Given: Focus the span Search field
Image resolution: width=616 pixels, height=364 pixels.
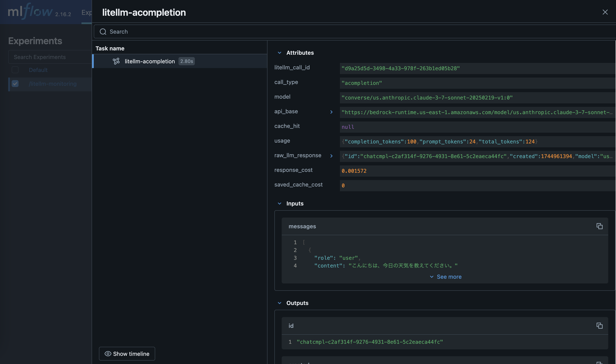Looking at the screenshot, I should click(344, 32).
